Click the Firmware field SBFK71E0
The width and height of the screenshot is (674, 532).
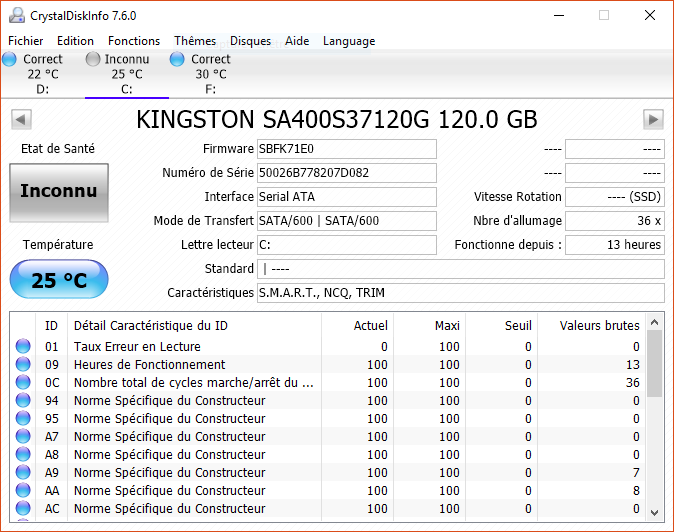point(346,149)
